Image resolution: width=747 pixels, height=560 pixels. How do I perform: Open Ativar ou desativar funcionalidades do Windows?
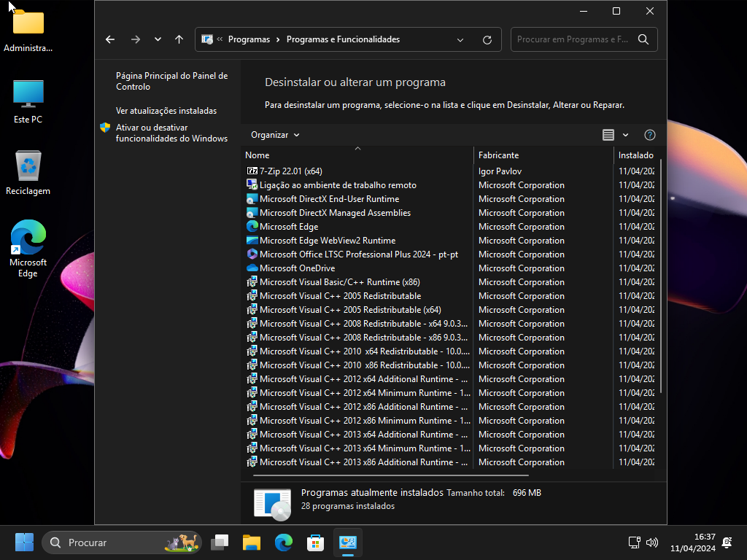(171, 133)
